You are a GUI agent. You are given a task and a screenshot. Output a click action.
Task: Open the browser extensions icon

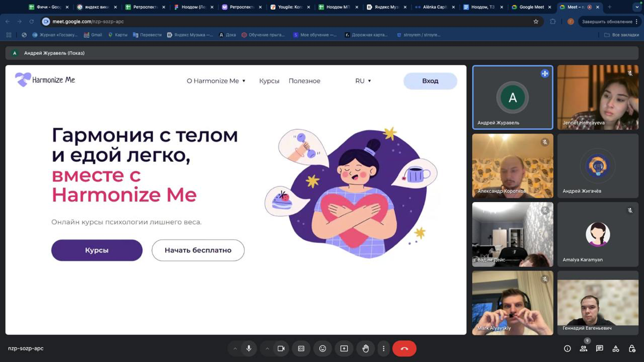click(553, 21)
